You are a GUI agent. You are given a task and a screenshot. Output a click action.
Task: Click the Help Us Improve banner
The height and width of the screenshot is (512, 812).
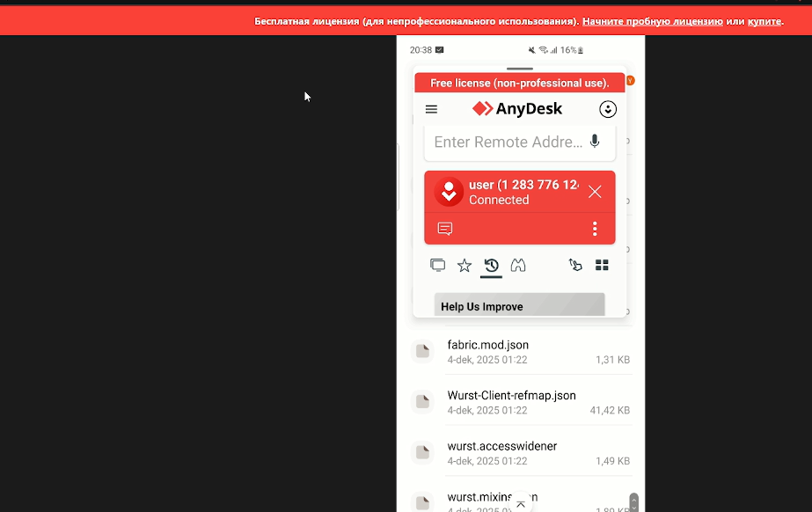click(x=519, y=305)
